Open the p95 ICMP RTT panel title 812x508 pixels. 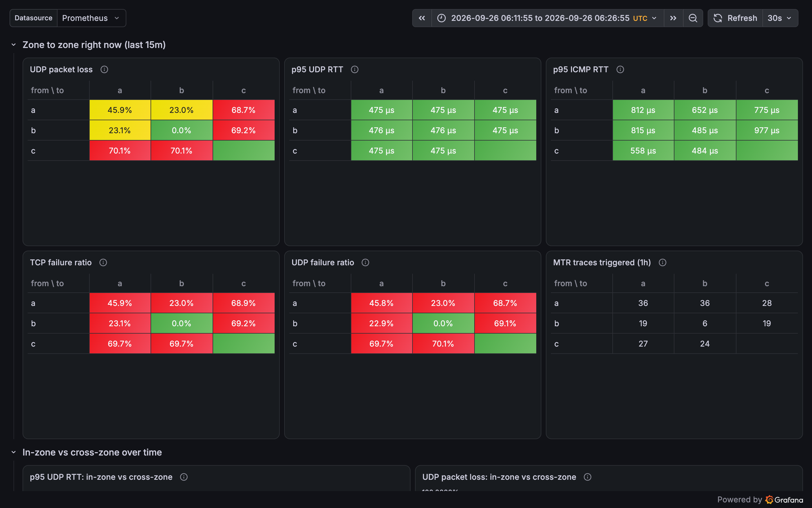(x=581, y=69)
